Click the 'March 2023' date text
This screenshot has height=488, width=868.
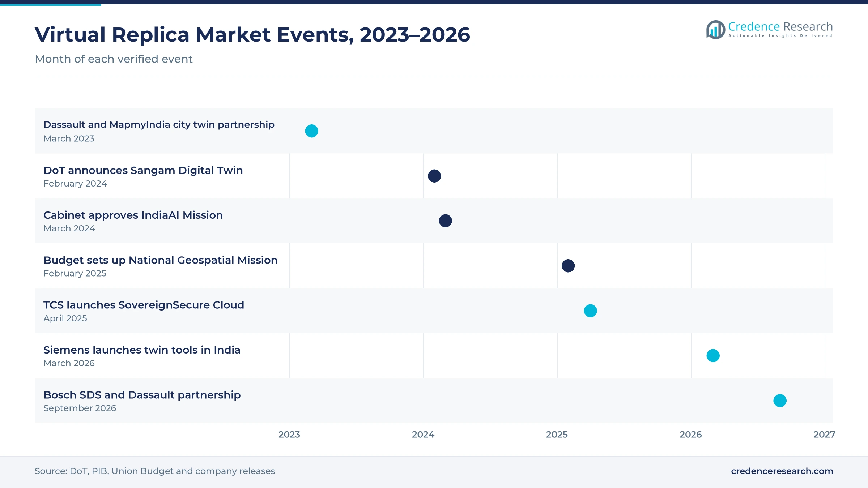coord(69,138)
